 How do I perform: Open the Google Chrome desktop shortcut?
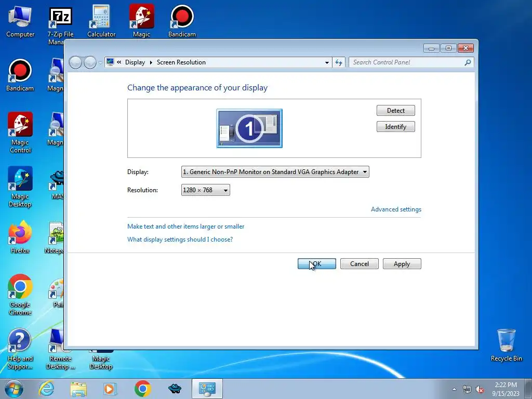coord(20,295)
